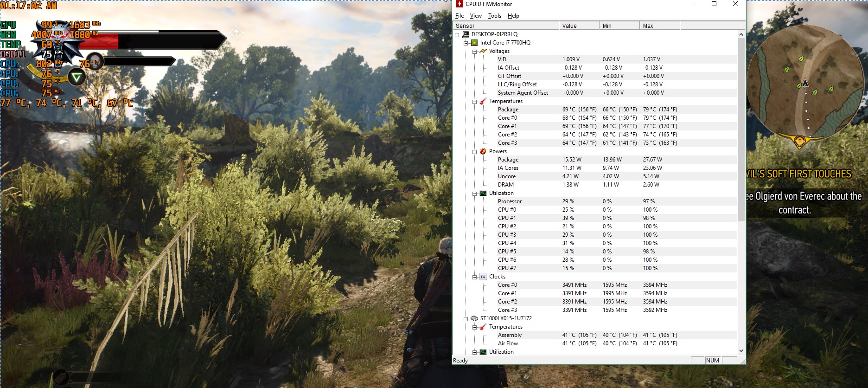Viewport: 868px width, 388px height.
Task: Click the Value column header
Action: (579, 26)
